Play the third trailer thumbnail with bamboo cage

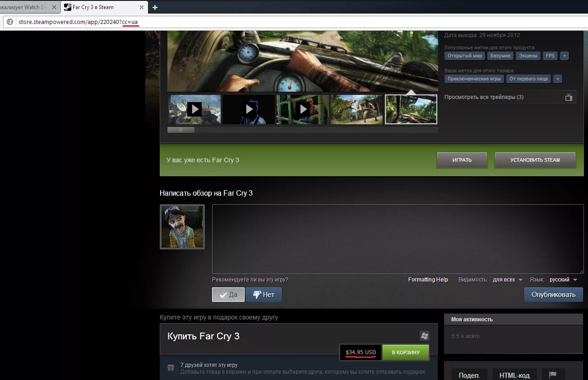coord(303,109)
